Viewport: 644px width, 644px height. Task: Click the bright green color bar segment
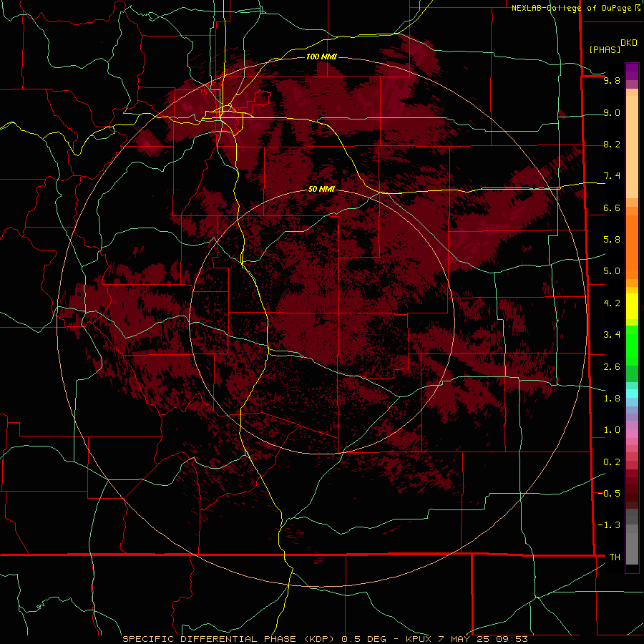(632, 345)
